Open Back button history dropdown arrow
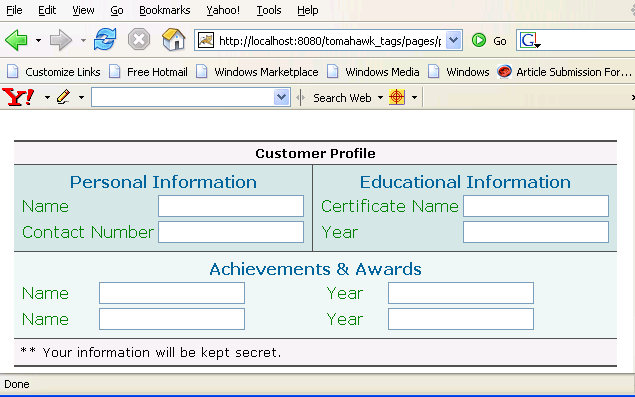Viewport: 635px width, 397px height. coord(38,40)
